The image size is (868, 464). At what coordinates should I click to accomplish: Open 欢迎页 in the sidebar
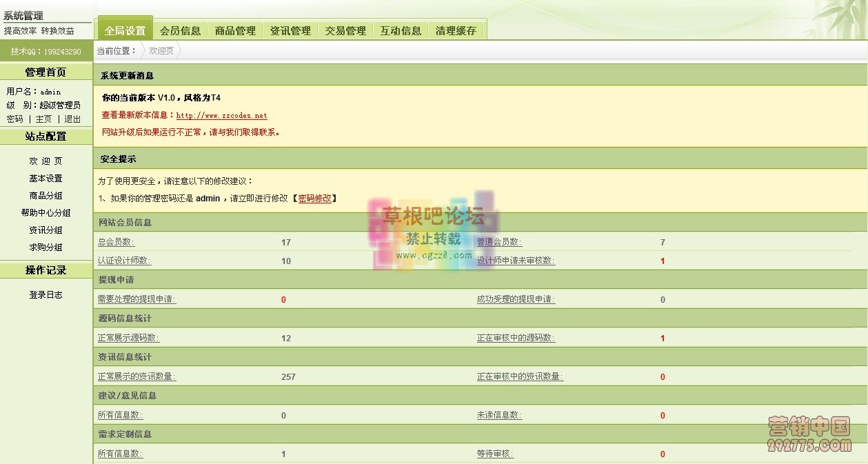pyautogui.click(x=46, y=160)
